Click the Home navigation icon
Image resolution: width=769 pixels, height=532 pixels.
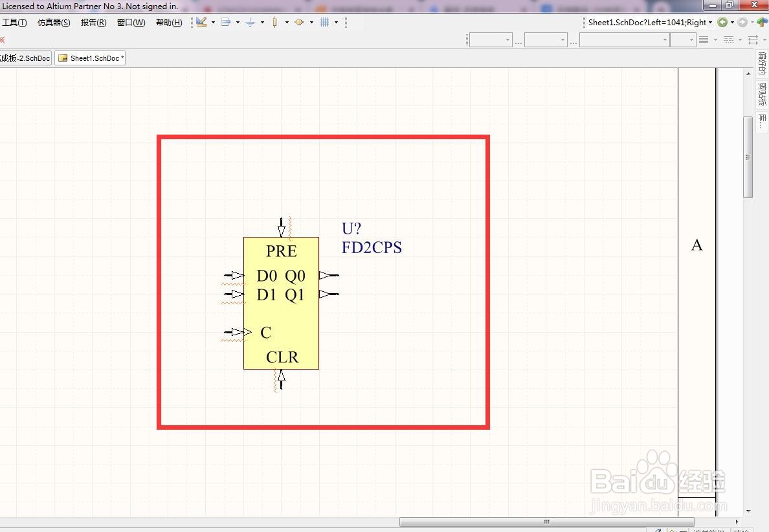[x=763, y=22]
